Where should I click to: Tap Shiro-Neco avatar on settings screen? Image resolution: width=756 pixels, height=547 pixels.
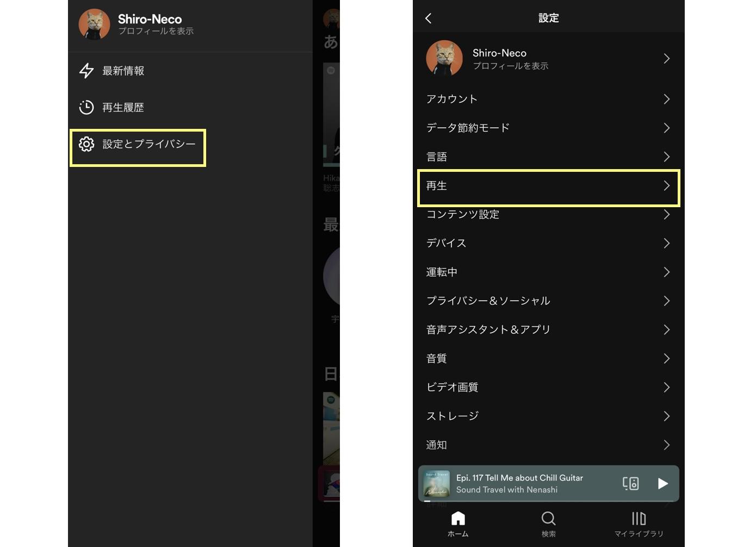(x=444, y=58)
